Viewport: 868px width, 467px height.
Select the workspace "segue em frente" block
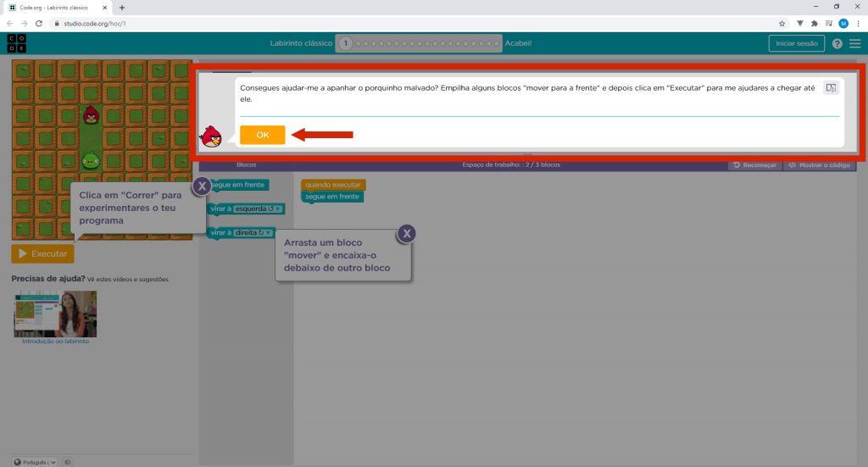coord(332,197)
